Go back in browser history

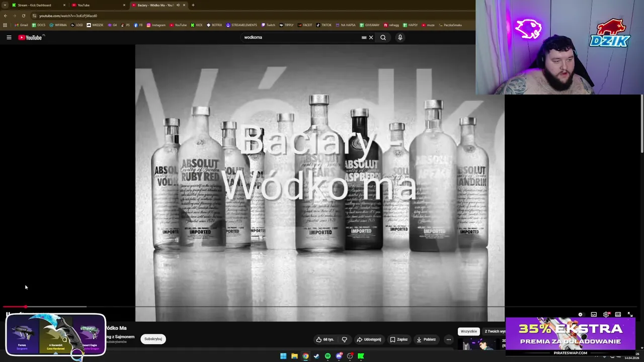tap(6, 16)
